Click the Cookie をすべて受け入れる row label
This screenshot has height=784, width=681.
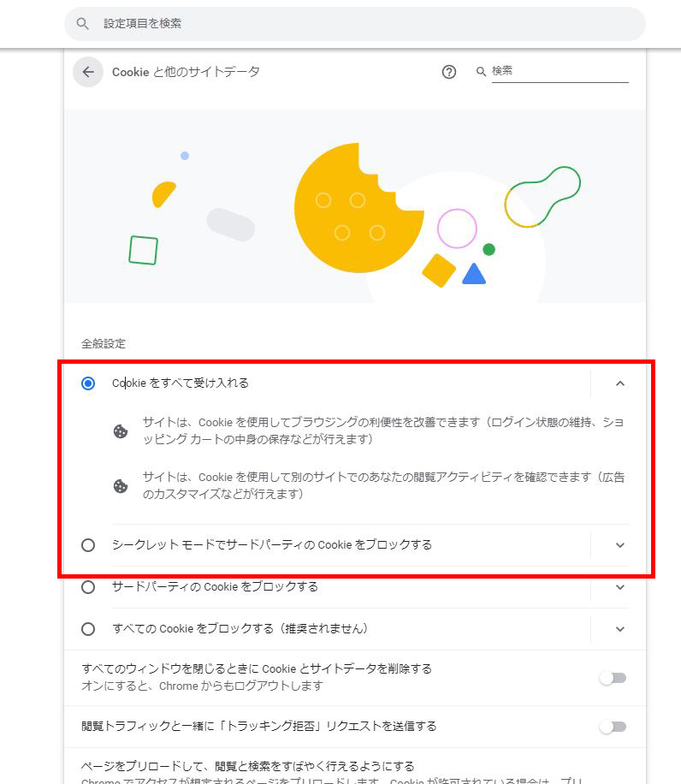coord(180,383)
